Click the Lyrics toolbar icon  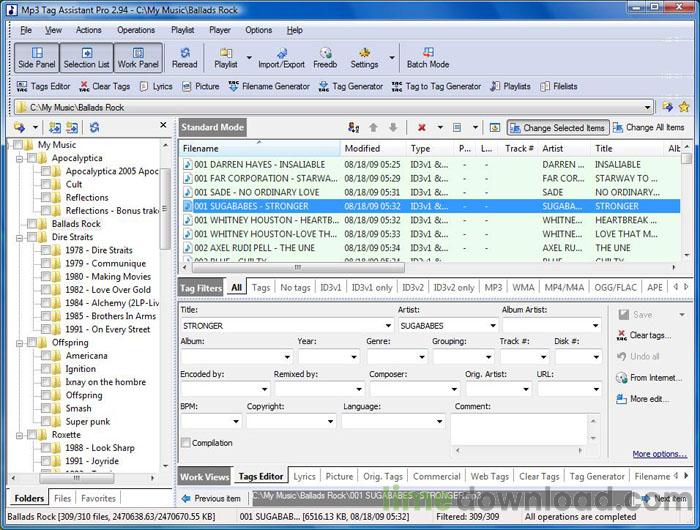point(155,87)
